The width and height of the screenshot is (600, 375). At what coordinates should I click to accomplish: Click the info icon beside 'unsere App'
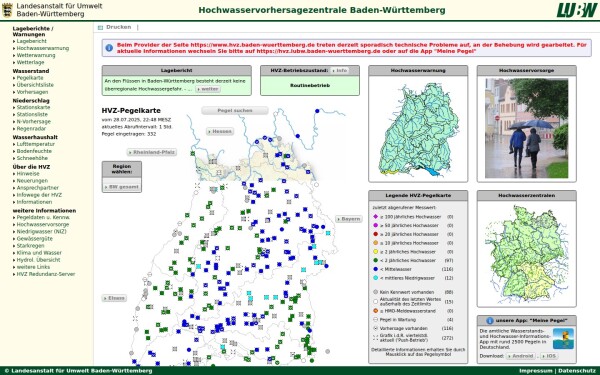click(489, 321)
